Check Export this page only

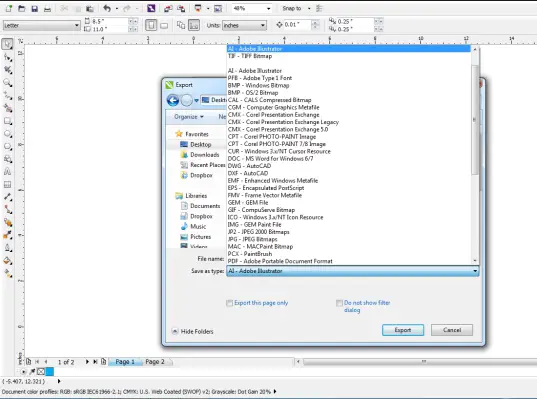[x=229, y=303]
